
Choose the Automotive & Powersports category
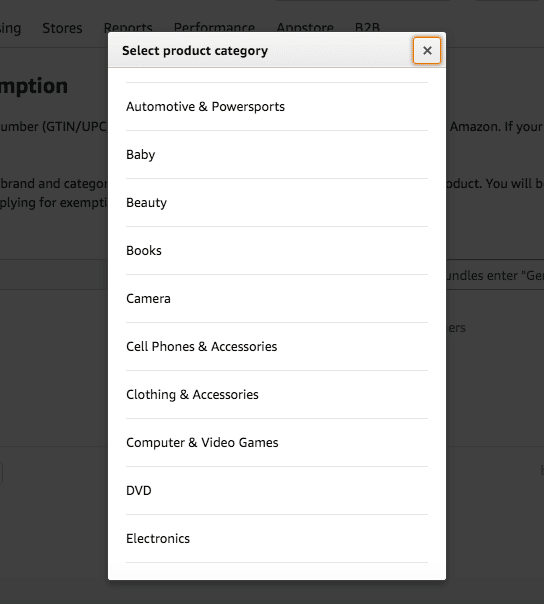click(277, 107)
